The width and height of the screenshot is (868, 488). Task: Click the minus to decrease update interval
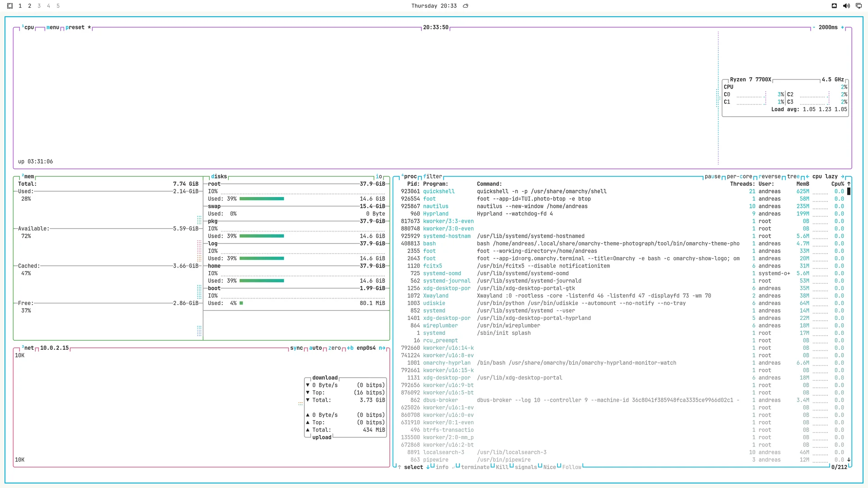point(814,28)
